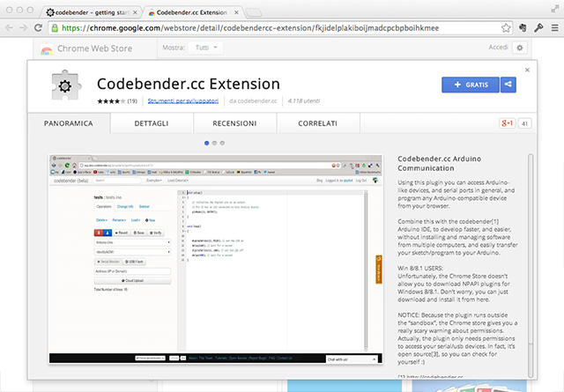Viewport: 564px width, 392px height.
Task: Enter fullscreen with the expand arrows icon
Action: coord(554,10)
